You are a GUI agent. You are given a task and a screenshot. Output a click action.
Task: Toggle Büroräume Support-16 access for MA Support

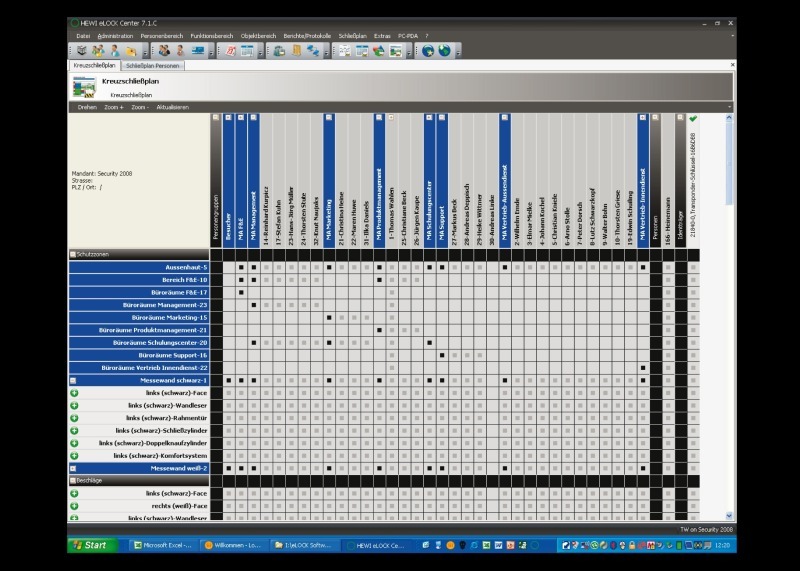(442, 355)
